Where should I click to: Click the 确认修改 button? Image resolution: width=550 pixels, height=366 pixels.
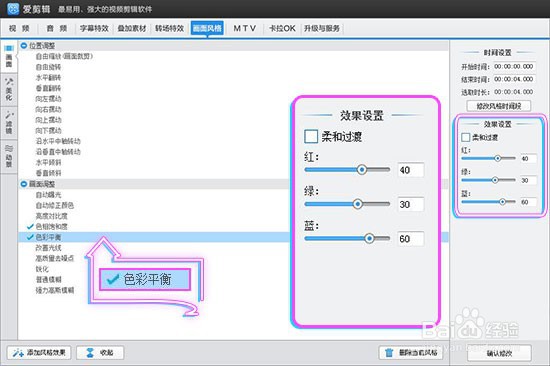499,353
